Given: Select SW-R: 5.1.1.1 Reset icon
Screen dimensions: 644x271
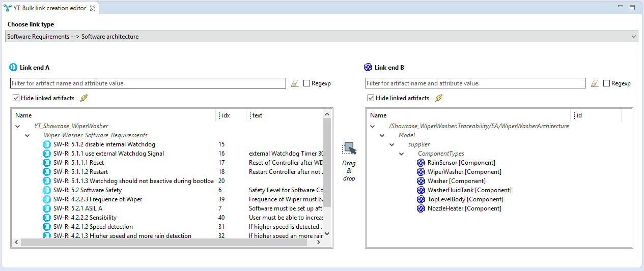Looking at the screenshot, I should [47, 163].
